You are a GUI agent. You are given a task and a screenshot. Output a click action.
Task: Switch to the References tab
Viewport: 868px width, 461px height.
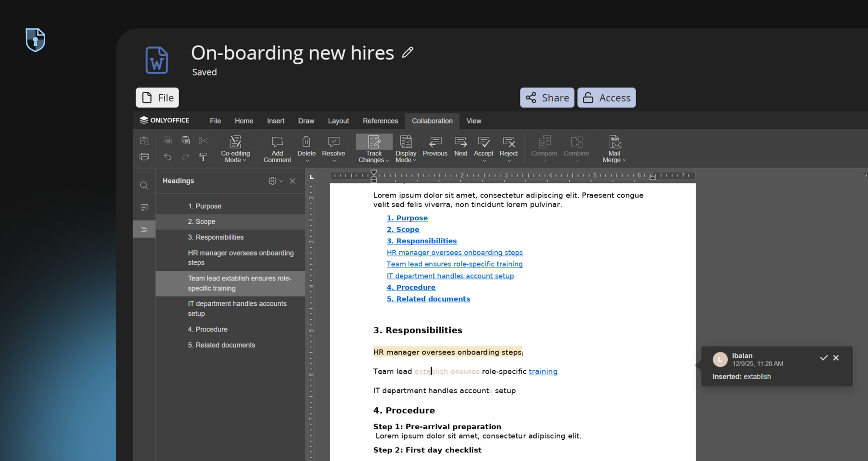point(380,121)
